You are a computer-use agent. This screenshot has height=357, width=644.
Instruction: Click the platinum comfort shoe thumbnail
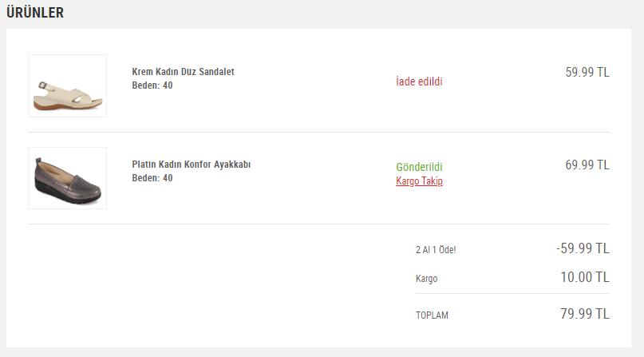coord(67,178)
